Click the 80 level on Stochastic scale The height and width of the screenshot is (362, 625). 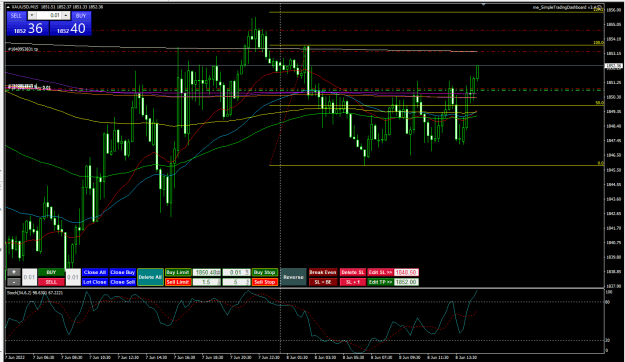608,302
